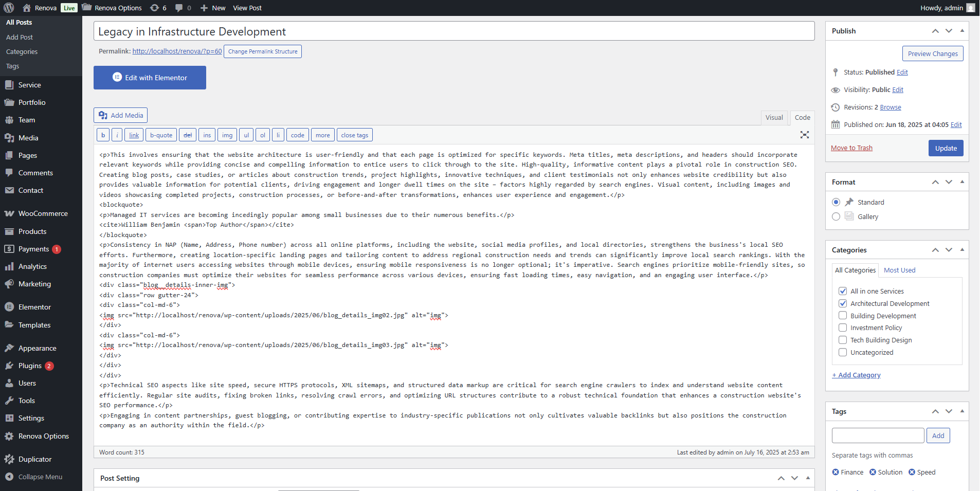This screenshot has height=491, width=980.
Task: Open WooCommerce from the sidebar
Action: point(43,213)
